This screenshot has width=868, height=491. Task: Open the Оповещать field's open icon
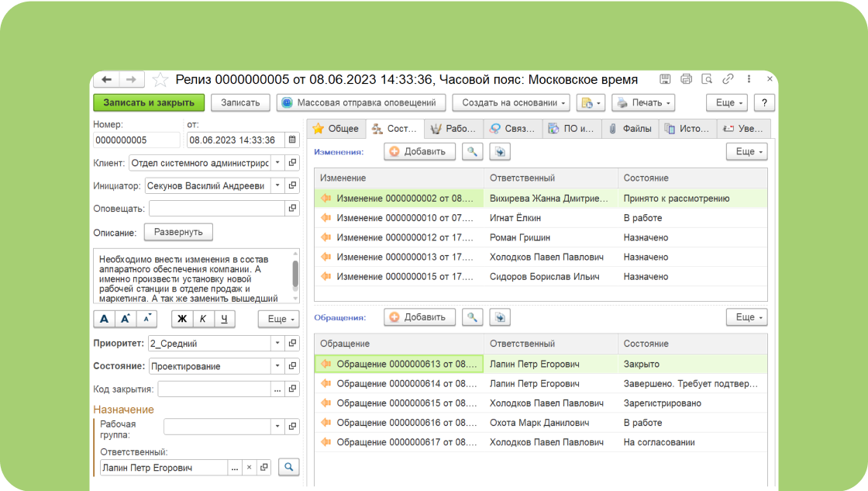293,209
